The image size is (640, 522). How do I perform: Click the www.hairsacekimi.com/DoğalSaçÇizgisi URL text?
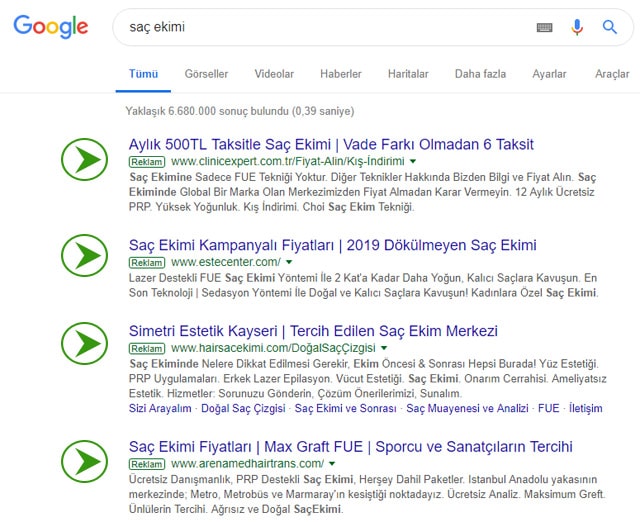pyautogui.click(x=273, y=348)
